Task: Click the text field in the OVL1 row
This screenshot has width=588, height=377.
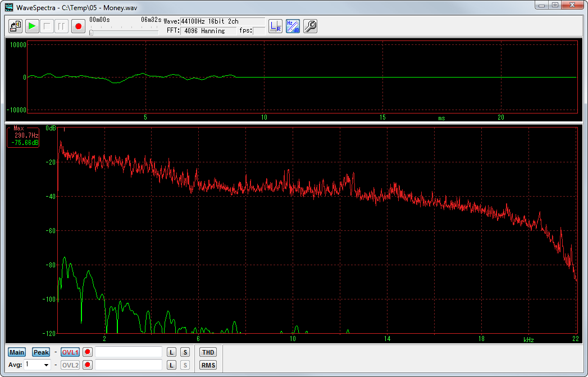Action: click(x=129, y=352)
